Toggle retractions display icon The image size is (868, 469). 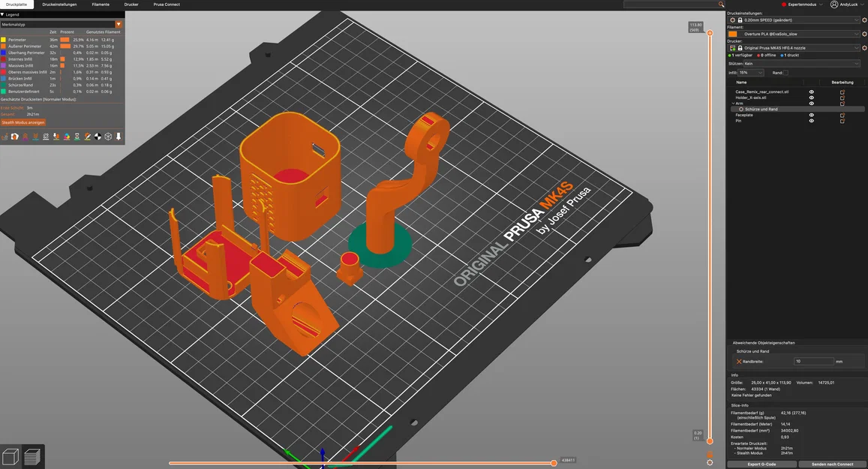tap(26, 137)
